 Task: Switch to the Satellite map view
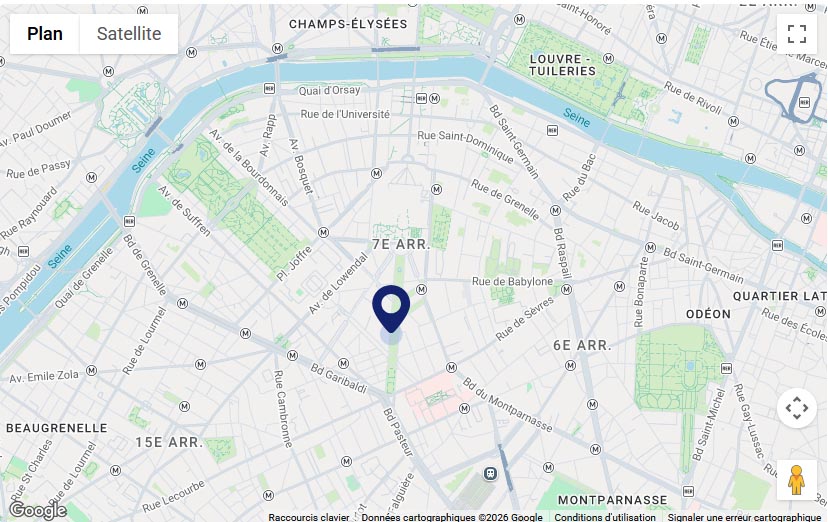(x=129, y=34)
